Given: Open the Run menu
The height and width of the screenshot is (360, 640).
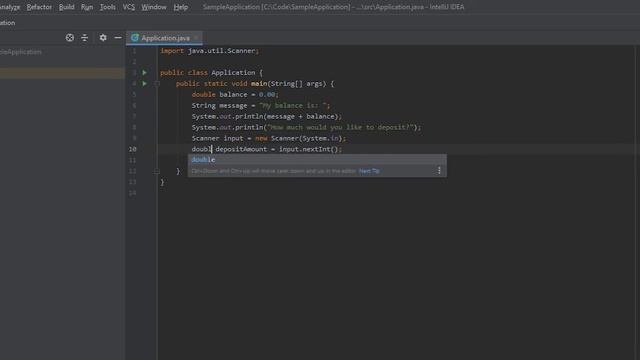Looking at the screenshot, I should tap(87, 7).
